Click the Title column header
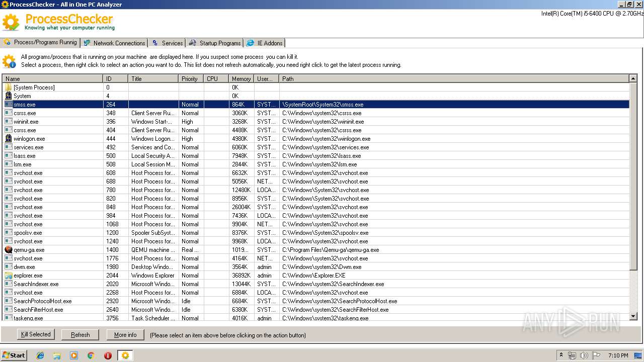This screenshot has width=644, height=362. [x=153, y=78]
